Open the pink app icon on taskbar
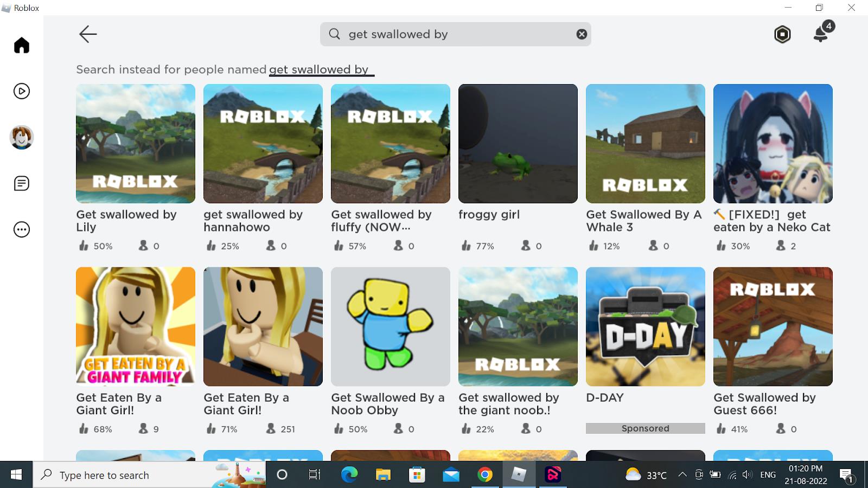Screen dimensions: 868x488 click(x=553, y=475)
